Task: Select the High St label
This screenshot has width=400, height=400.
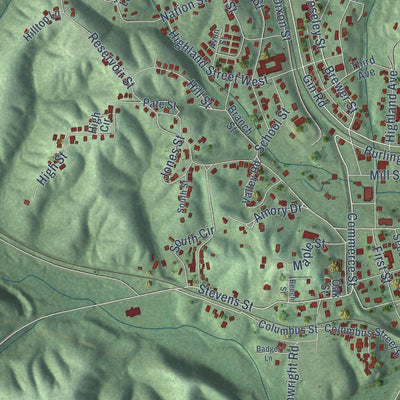Action: [x=52, y=169]
